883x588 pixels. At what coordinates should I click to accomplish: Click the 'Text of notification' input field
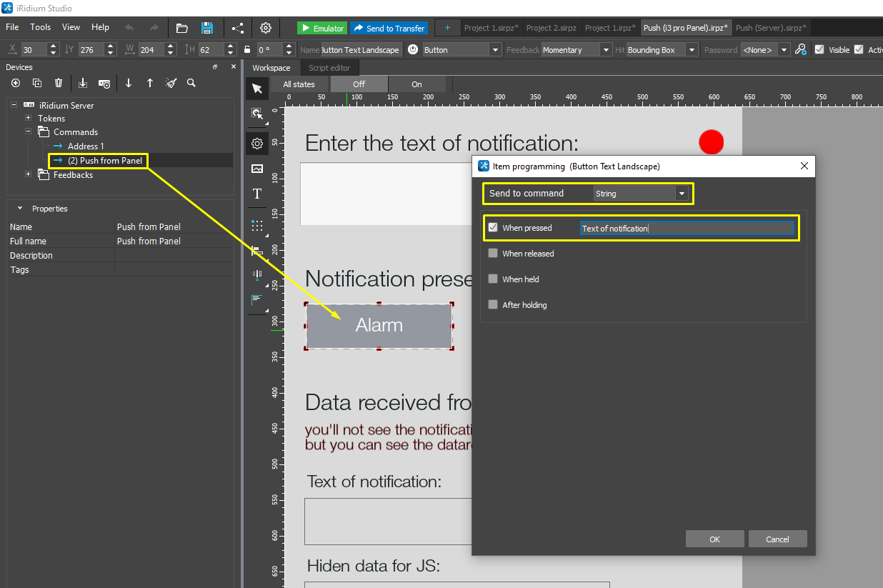(687, 229)
